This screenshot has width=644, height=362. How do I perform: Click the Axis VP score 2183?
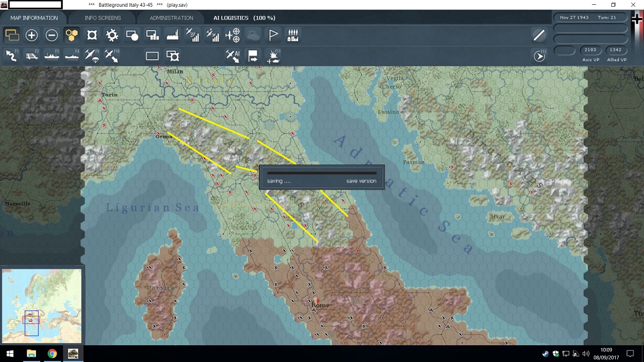[x=590, y=50]
